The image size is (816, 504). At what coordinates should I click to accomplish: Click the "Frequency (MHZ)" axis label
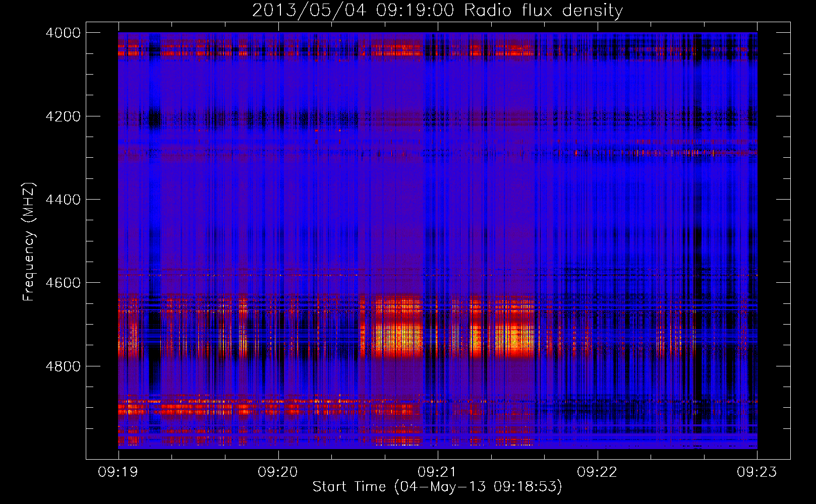click(29, 242)
